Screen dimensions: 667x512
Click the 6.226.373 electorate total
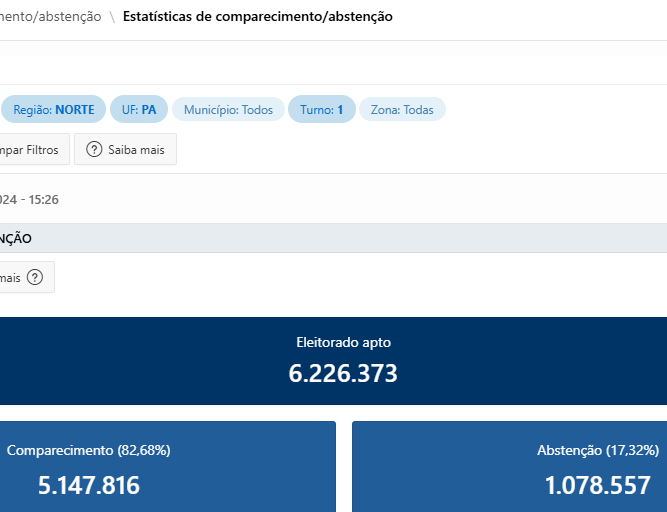point(343,374)
